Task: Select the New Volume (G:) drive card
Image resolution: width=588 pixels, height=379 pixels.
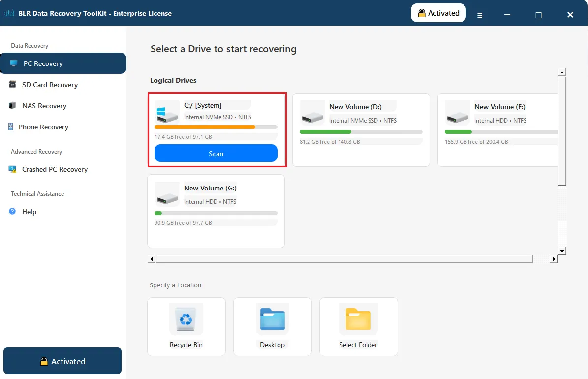Action: coord(216,211)
